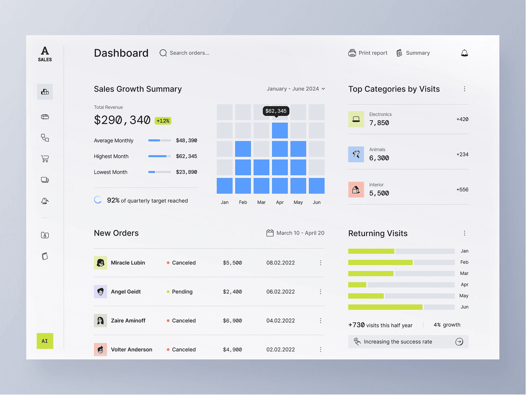The width and height of the screenshot is (532, 401).
Task: Open the delivery truck section in sidebar
Action: click(x=45, y=180)
